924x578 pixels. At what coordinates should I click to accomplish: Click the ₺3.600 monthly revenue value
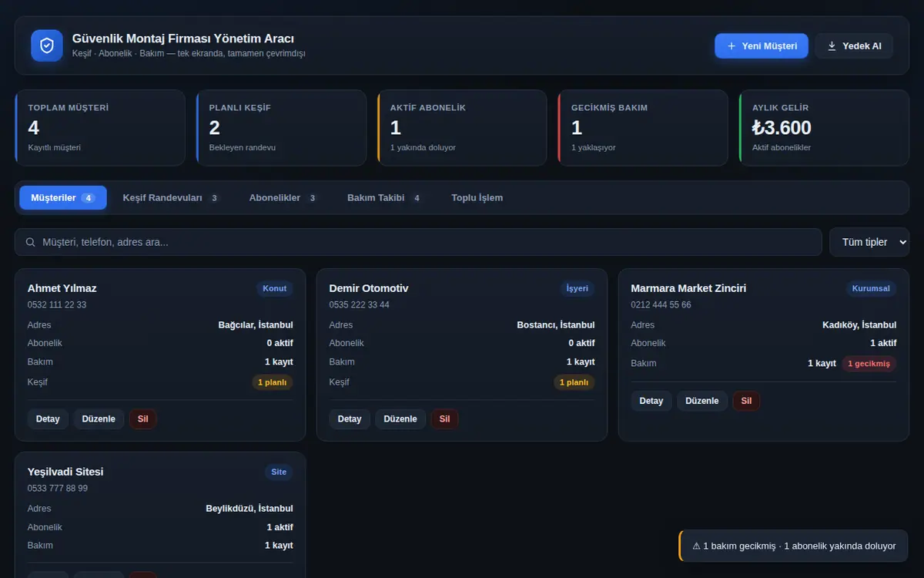click(782, 127)
